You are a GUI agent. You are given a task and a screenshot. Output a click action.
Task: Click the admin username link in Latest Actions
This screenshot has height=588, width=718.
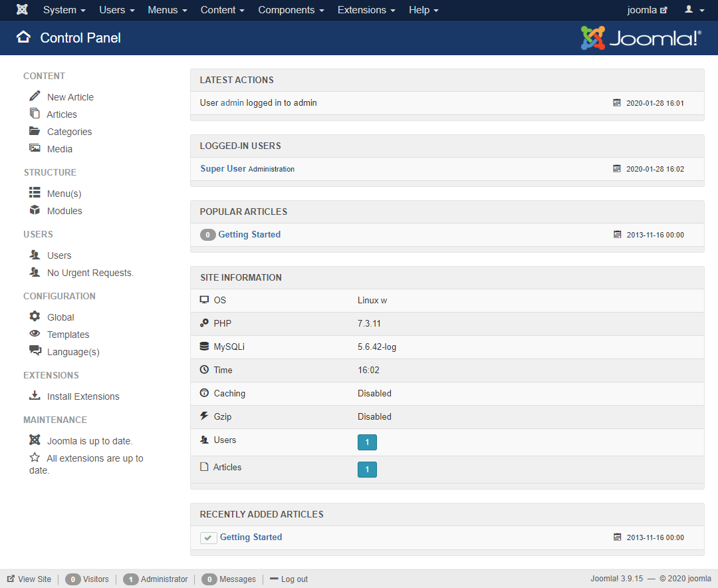coord(232,103)
